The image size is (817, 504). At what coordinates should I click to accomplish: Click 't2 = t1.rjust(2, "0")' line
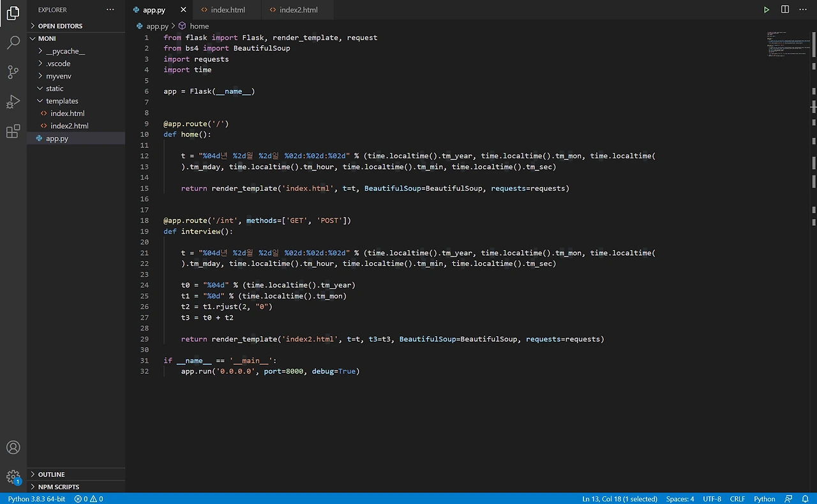click(x=227, y=307)
